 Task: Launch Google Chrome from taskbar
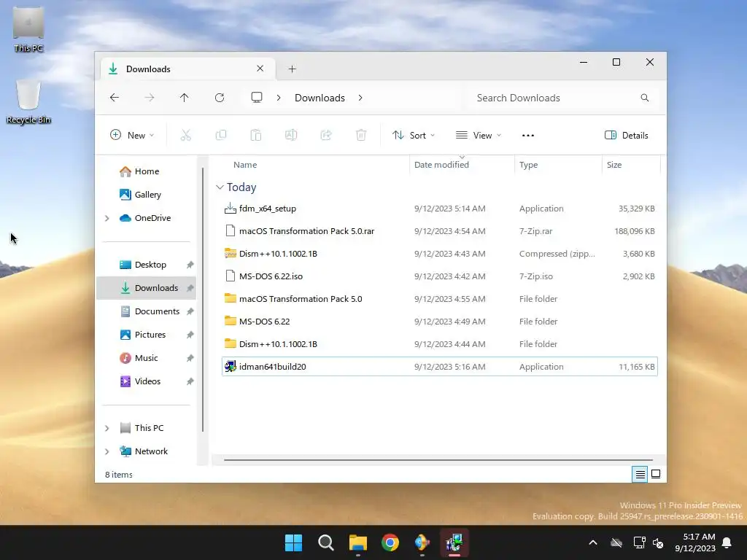tap(390, 542)
